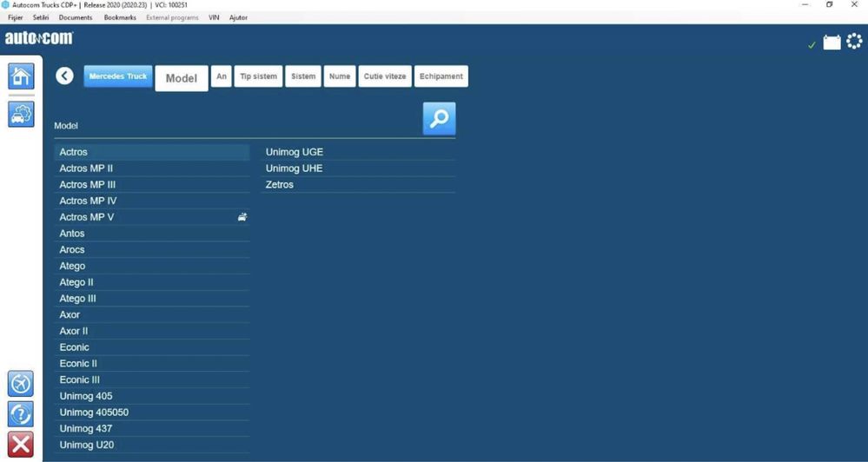Click the red X exit icon
This screenshot has height=462, width=868.
pyautogui.click(x=21, y=445)
